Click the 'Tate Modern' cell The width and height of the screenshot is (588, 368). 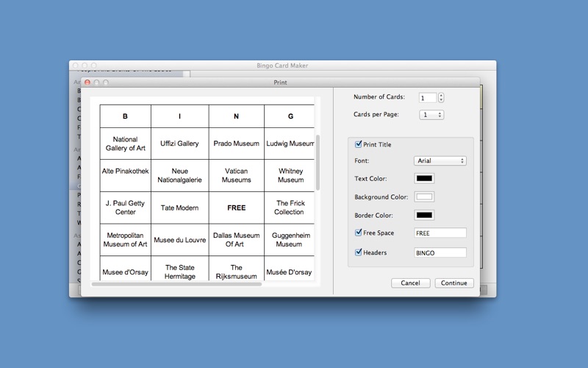(x=180, y=208)
